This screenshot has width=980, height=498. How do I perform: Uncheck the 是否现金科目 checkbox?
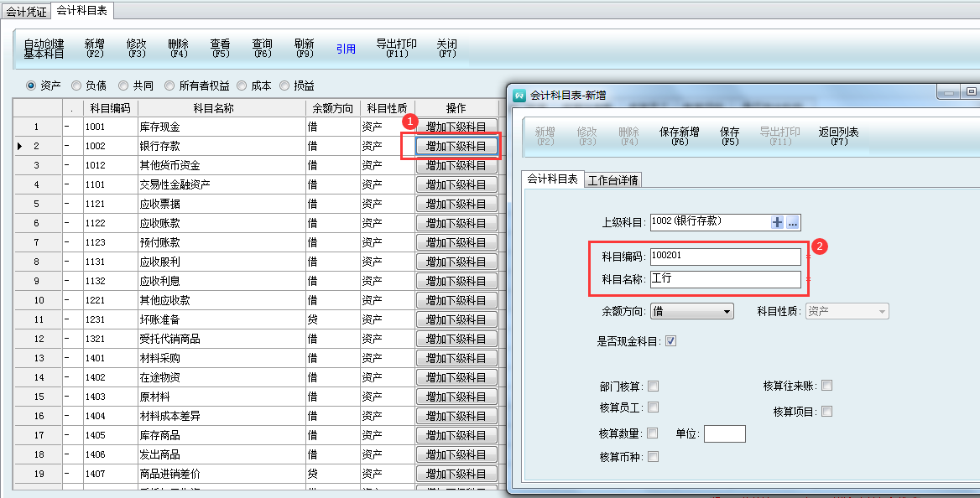coord(670,341)
